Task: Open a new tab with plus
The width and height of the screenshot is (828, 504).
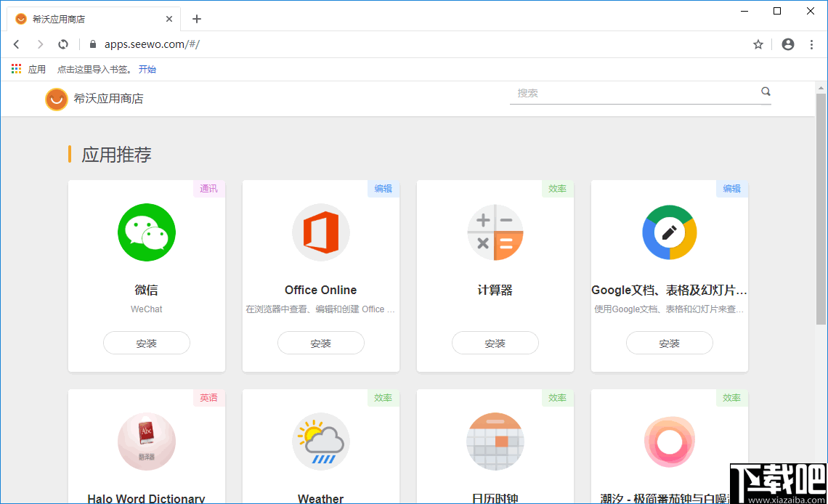Action: point(197,19)
